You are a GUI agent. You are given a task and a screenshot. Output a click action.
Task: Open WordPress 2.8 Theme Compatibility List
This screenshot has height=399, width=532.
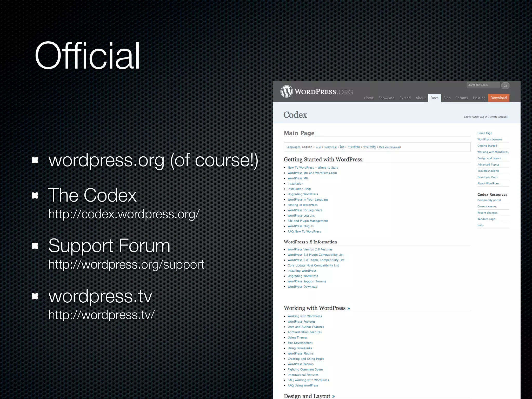(316, 260)
